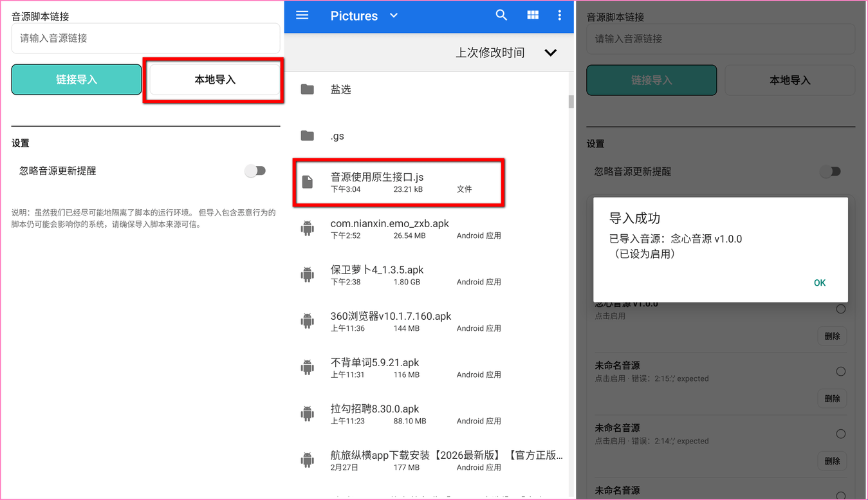Select radio button for source with 2:15 error

point(840,371)
